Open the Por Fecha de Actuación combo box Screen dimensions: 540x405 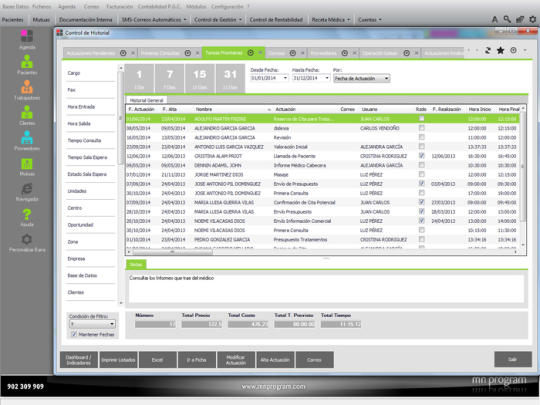(x=362, y=79)
